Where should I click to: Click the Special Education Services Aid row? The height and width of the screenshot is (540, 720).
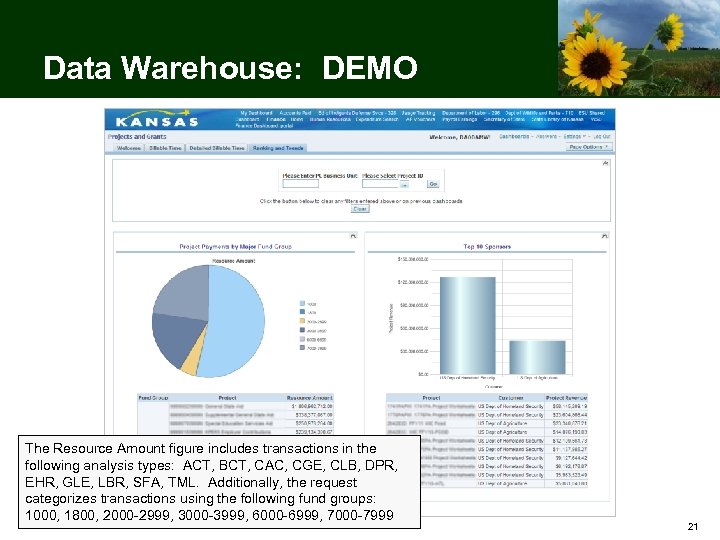click(x=251, y=423)
